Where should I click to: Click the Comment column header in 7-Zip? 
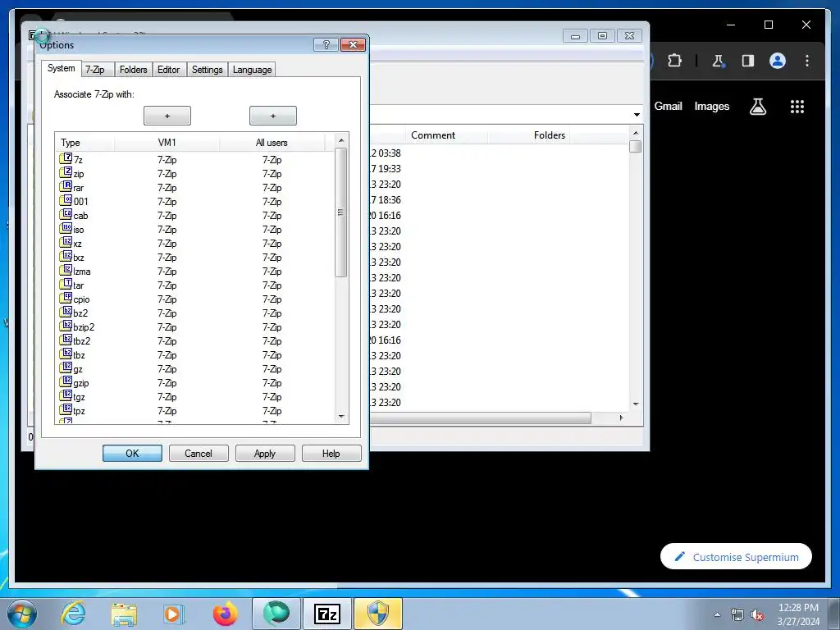tap(433, 135)
